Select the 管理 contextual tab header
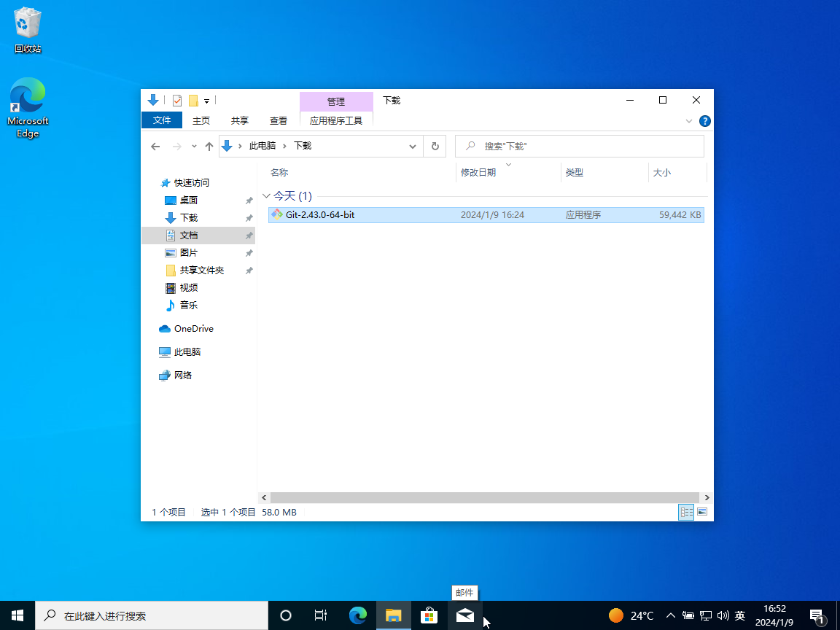Image resolution: width=840 pixels, height=630 pixels. [336, 101]
